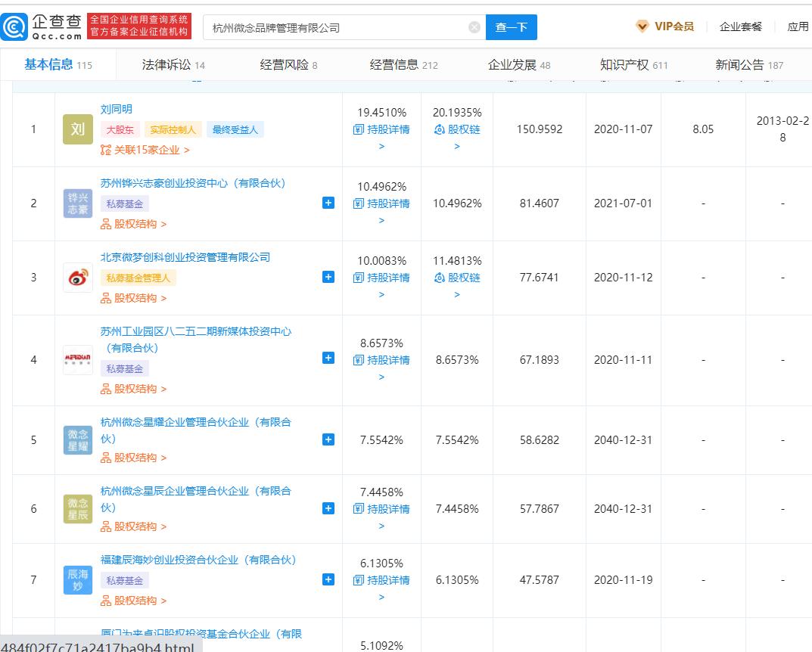The height and width of the screenshot is (652, 812).
Task: Open the 辰海妙 company logo
Action: tap(78, 580)
